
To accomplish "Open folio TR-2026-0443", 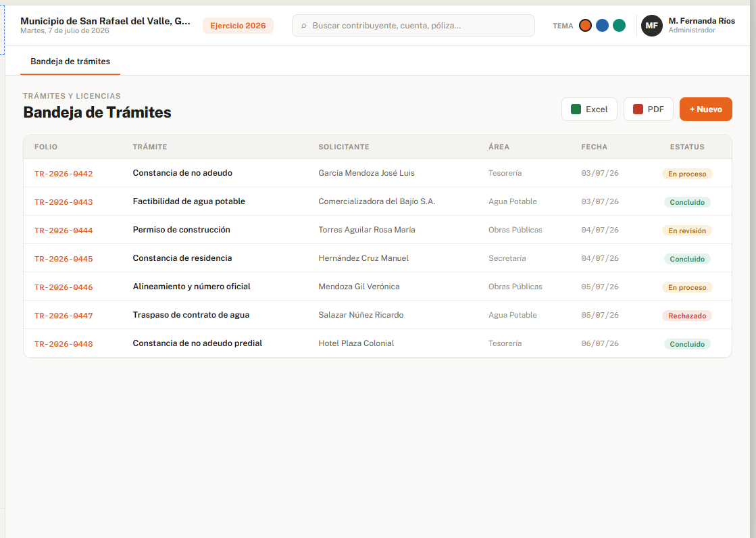I will pyautogui.click(x=64, y=202).
